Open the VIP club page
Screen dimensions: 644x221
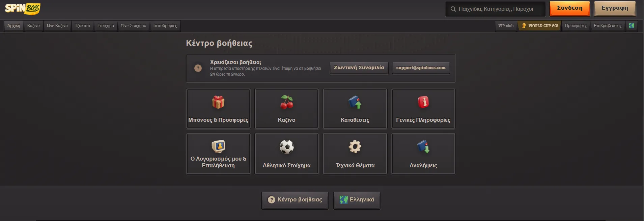point(506,26)
